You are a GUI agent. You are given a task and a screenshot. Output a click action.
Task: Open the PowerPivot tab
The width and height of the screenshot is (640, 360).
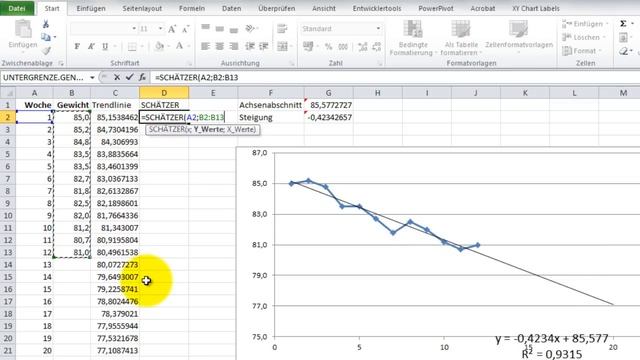tap(436, 8)
